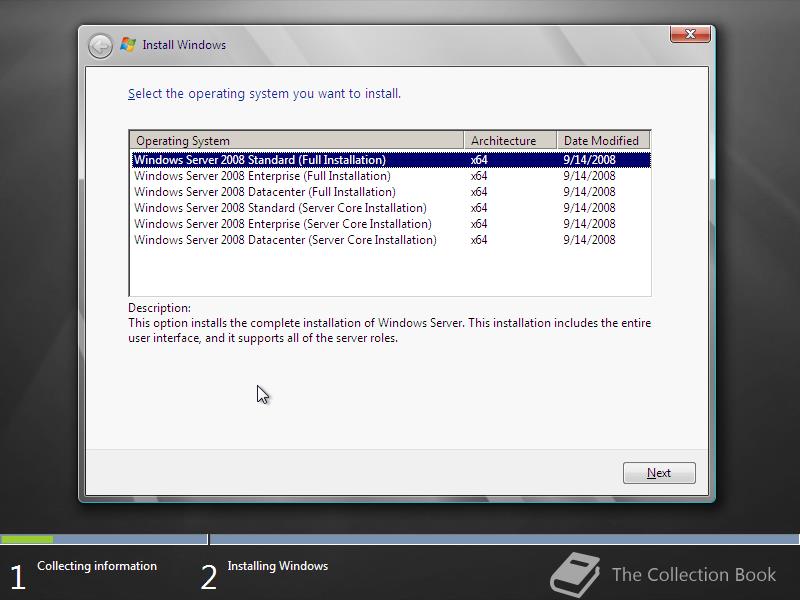Select Windows Server 2008 Standard (Full Installation)
This screenshot has height=600, width=800.
[x=391, y=160]
